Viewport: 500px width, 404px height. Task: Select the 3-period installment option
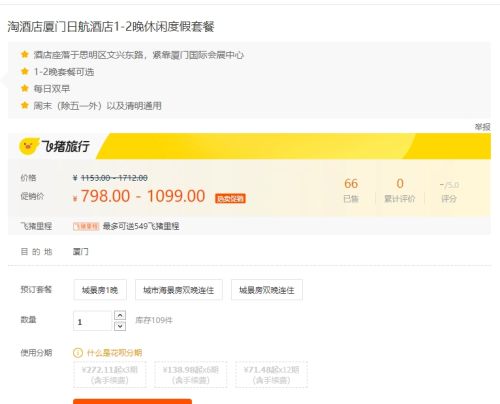pyautogui.click(x=110, y=375)
